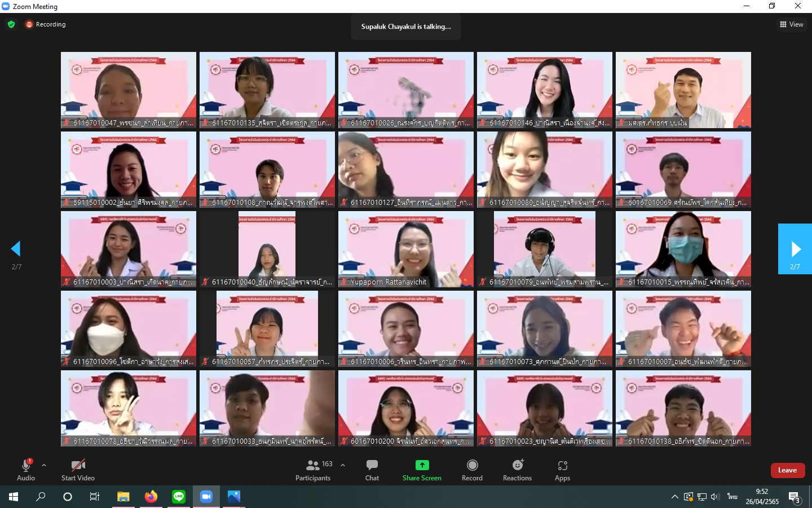Go to next gallery page
This screenshot has width=812, height=508.
point(795,249)
